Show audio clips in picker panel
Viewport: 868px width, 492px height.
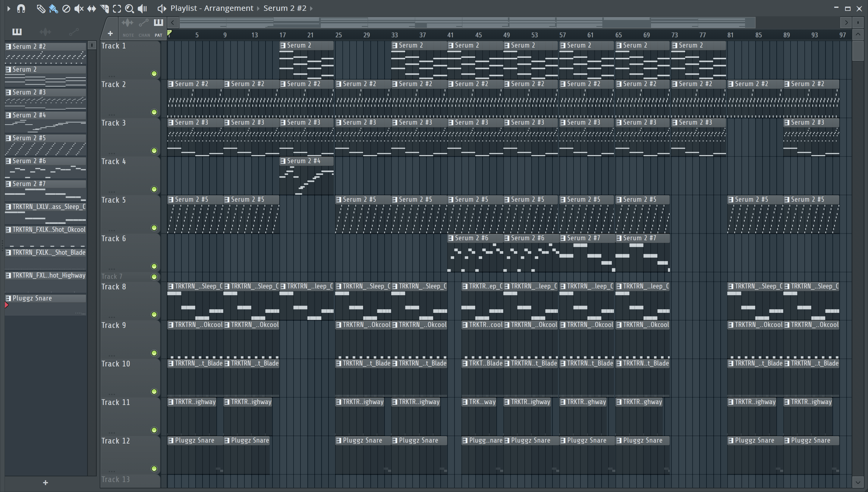click(45, 32)
